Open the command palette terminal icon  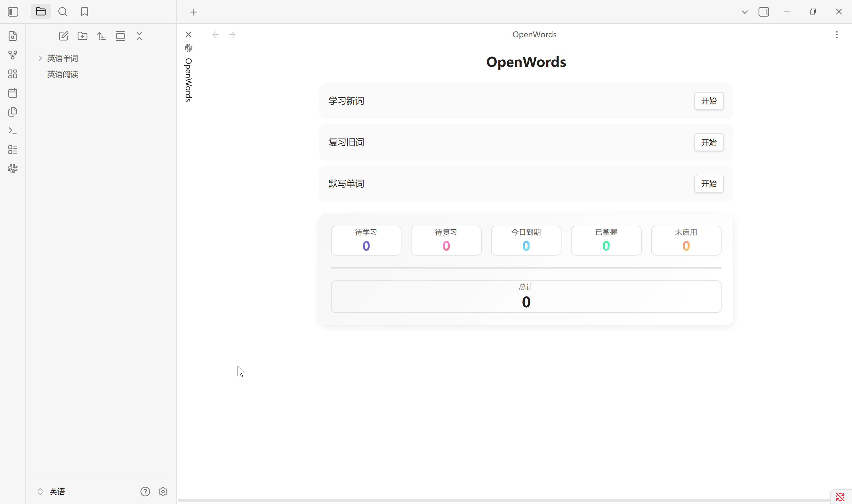click(12, 131)
